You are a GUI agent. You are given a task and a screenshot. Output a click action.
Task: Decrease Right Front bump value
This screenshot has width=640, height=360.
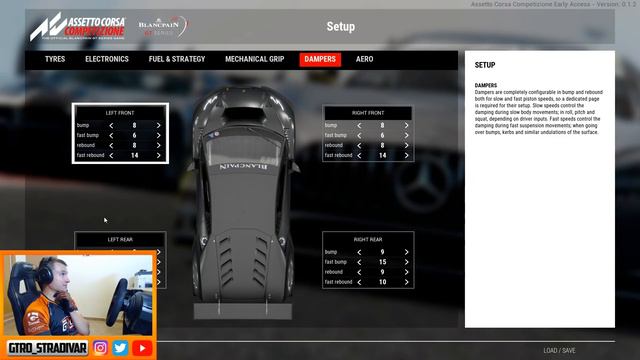pos(359,126)
